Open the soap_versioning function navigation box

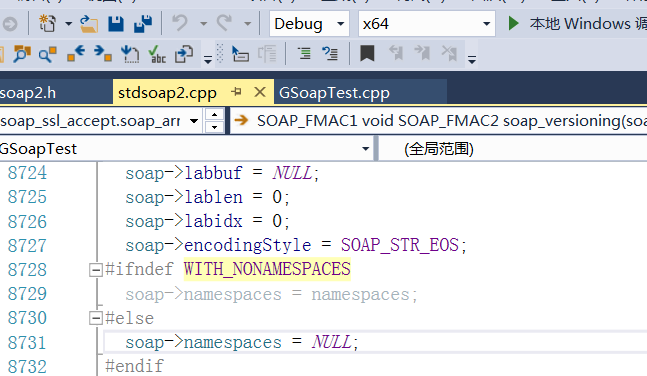pos(438,121)
